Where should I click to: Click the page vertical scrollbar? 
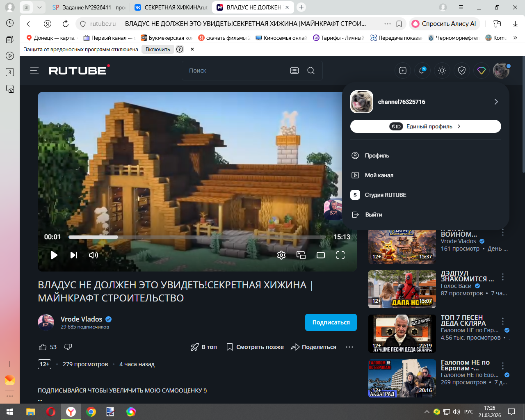523,115
